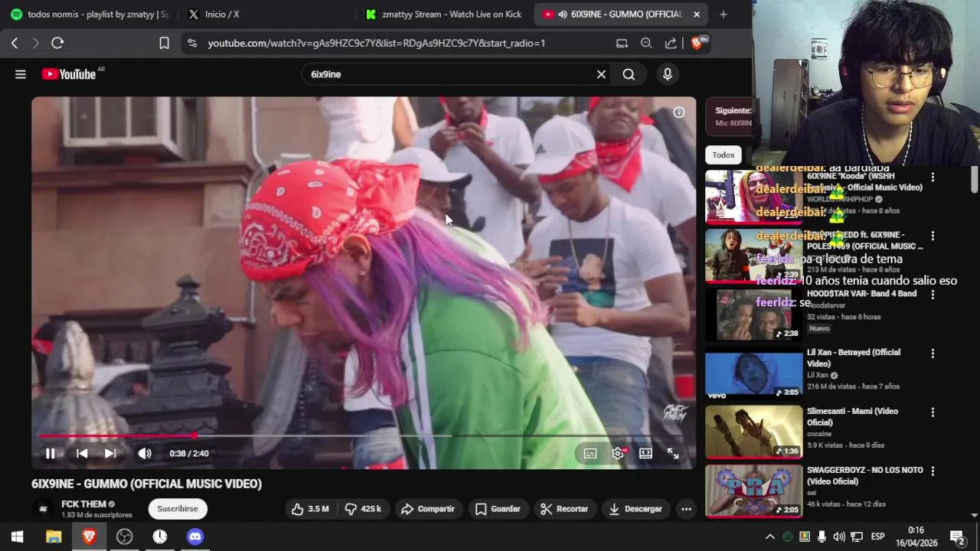Screen dimensions: 980x551
Task: Pause the video with the pause button
Action: coord(50,453)
